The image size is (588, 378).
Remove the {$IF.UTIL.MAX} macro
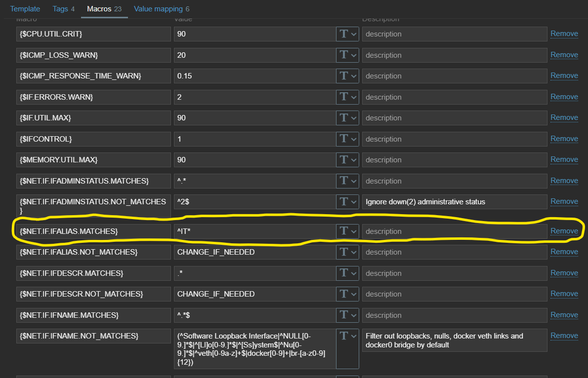click(564, 117)
